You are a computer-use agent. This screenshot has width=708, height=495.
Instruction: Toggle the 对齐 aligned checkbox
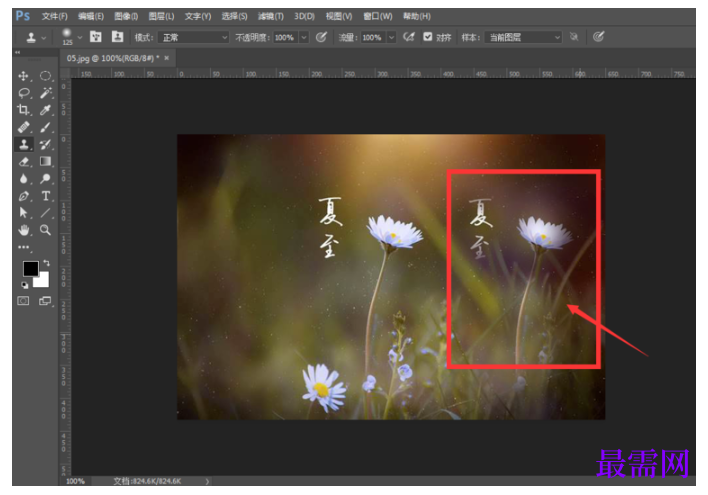pos(428,37)
